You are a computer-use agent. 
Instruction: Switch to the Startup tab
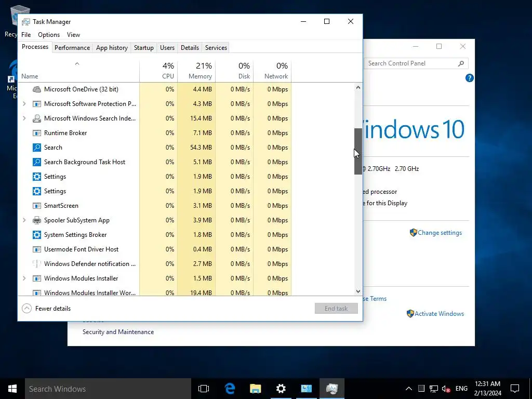tap(144, 48)
